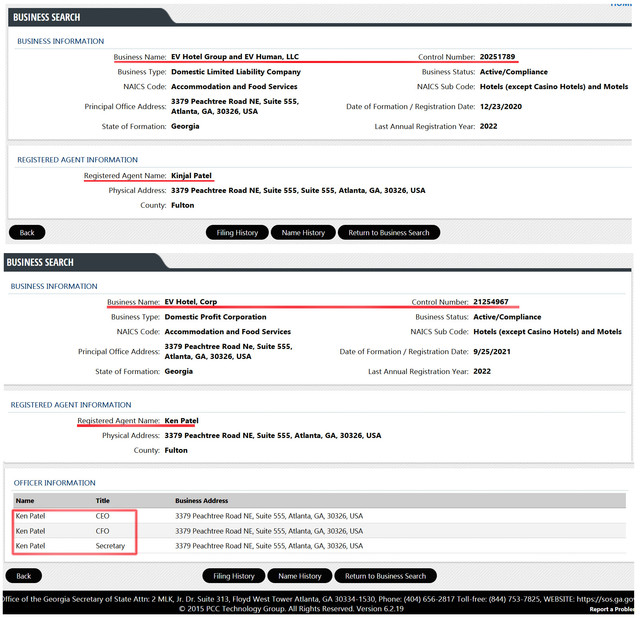Open Filing History for EV Hotel Group LLC

(237, 233)
